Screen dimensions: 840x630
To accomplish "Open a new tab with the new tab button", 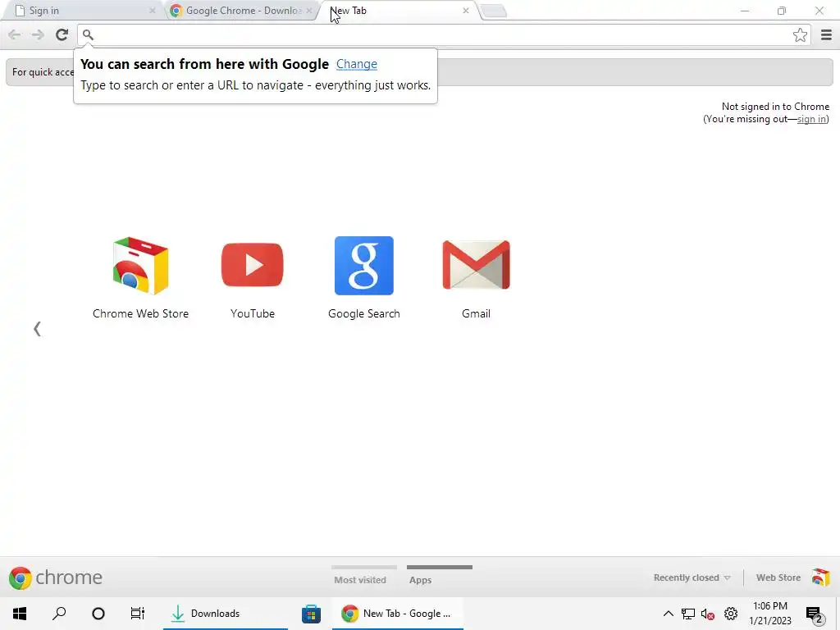I will pyautogui.click(x=493, y=11).
